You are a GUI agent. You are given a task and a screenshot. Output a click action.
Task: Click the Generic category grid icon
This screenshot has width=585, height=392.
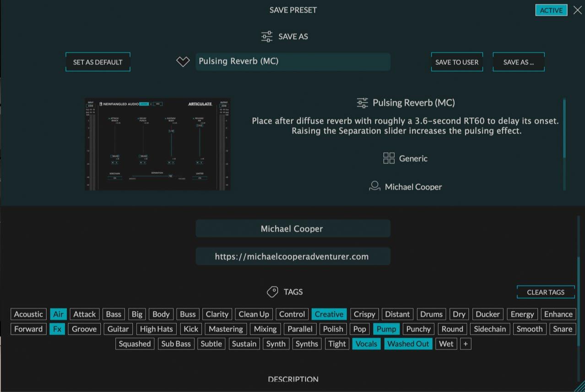point(389,158)
